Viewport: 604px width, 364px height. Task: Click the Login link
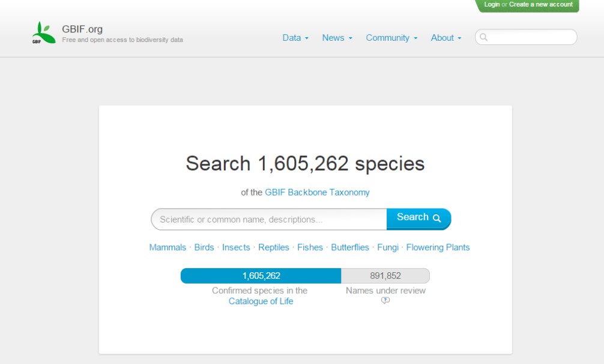492,5
